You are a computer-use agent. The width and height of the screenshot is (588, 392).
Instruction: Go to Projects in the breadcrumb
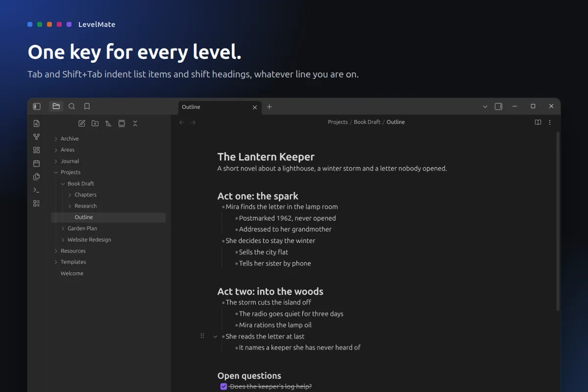pos(338,122)
